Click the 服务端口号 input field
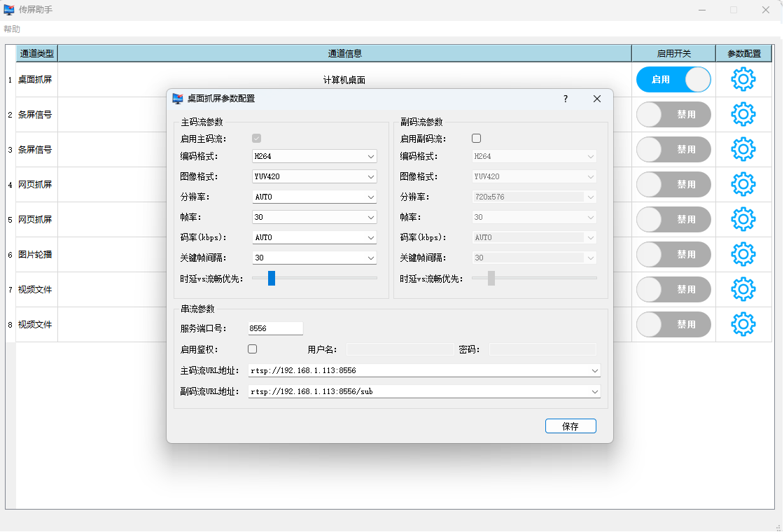The image size is (784, 532). (275, 328)
